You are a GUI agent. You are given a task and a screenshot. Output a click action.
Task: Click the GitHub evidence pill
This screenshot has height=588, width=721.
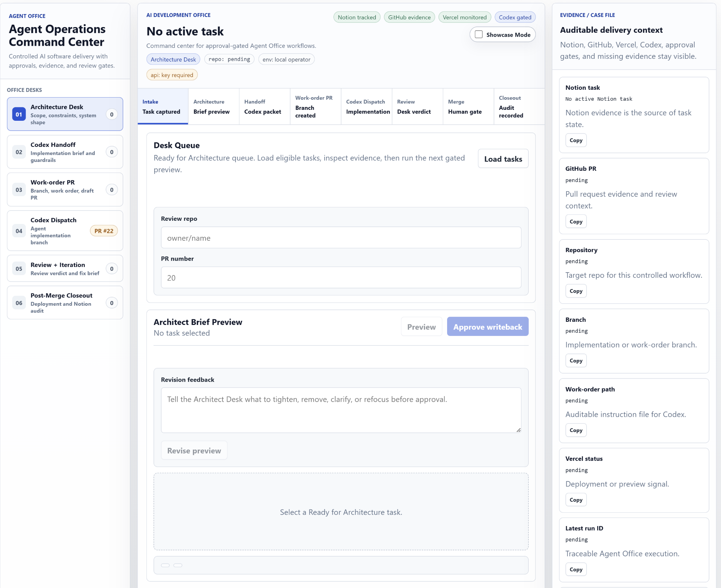pyautogui.click(x=409, y=17)
